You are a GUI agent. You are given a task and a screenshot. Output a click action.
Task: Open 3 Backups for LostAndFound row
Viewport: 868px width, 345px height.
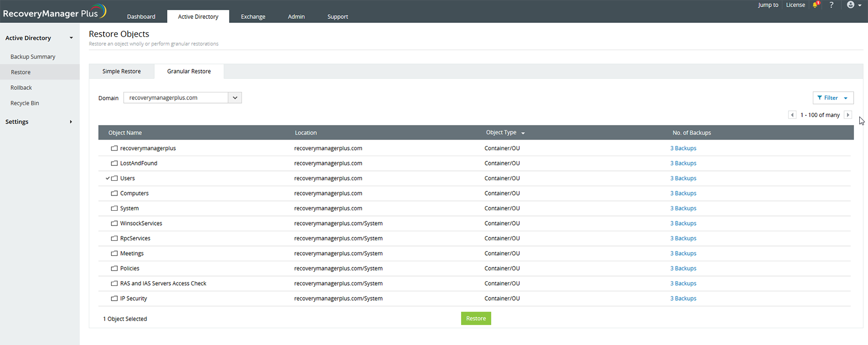coord(683,163)
